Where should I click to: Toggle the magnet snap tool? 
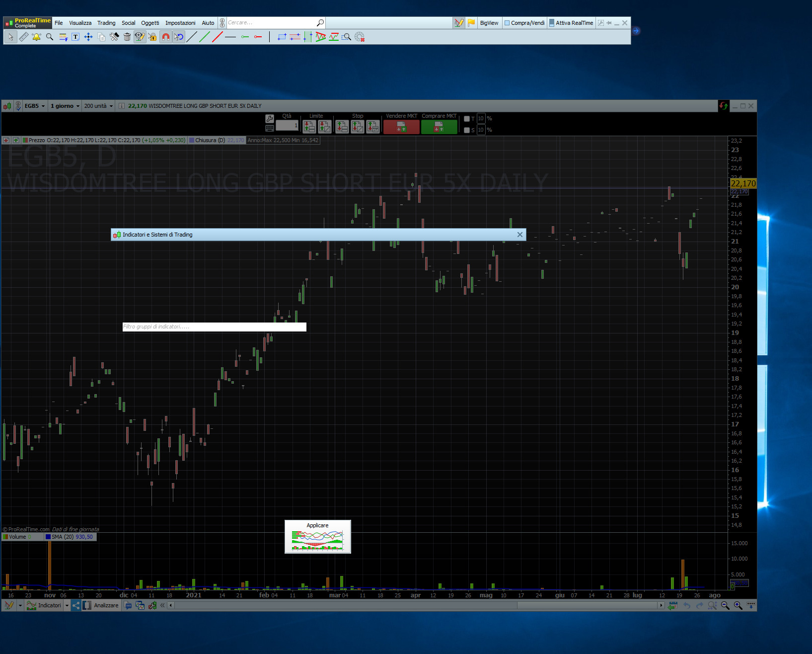tap(166, 37)
